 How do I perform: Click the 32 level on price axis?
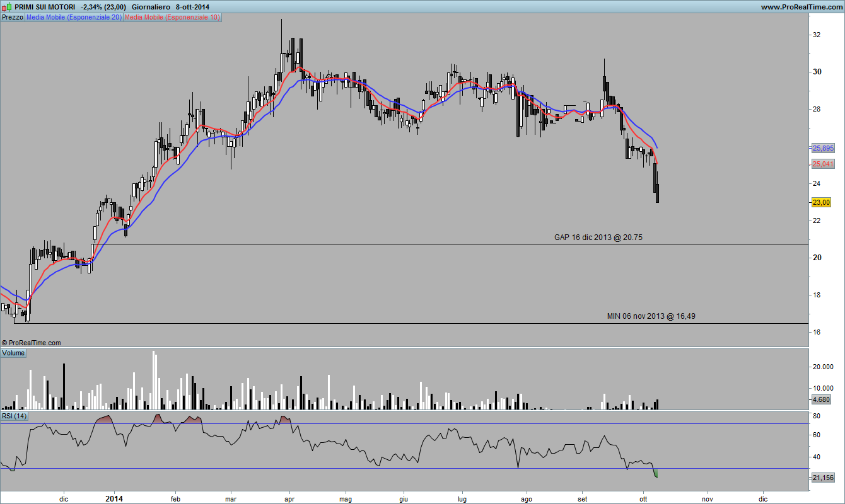coord(816,35)
